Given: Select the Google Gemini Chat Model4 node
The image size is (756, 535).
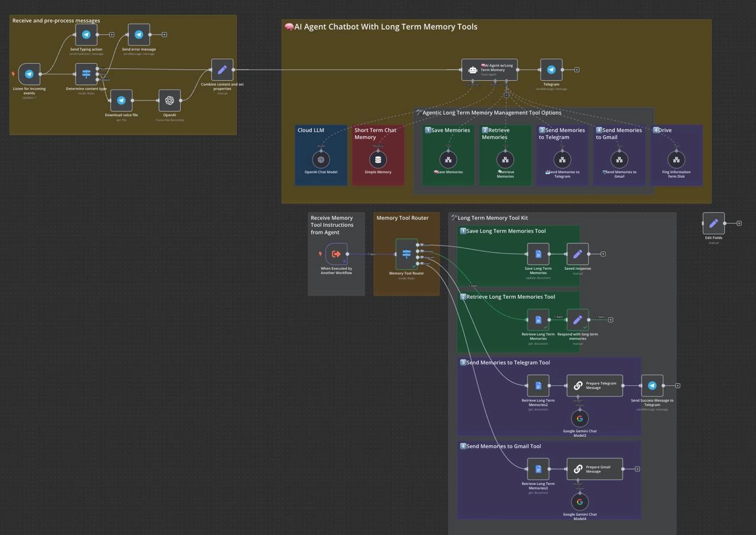Looking at the screenshot, I should tap(580, 502).
